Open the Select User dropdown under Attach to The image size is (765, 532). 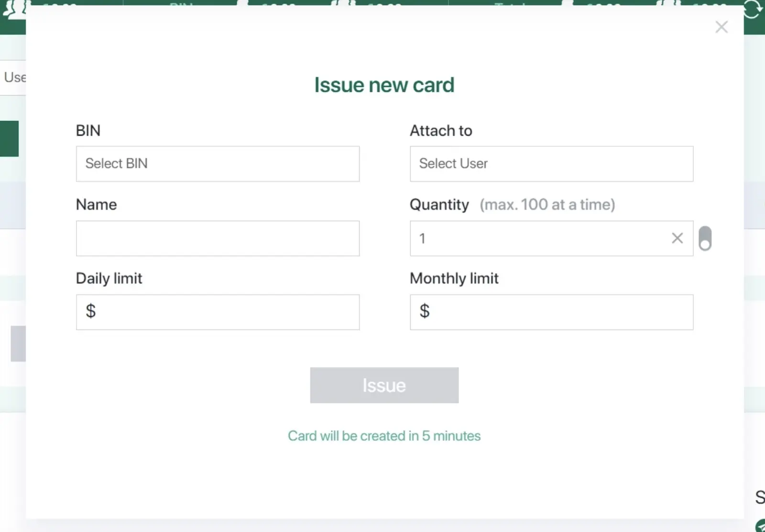click(x=551, y=164)
